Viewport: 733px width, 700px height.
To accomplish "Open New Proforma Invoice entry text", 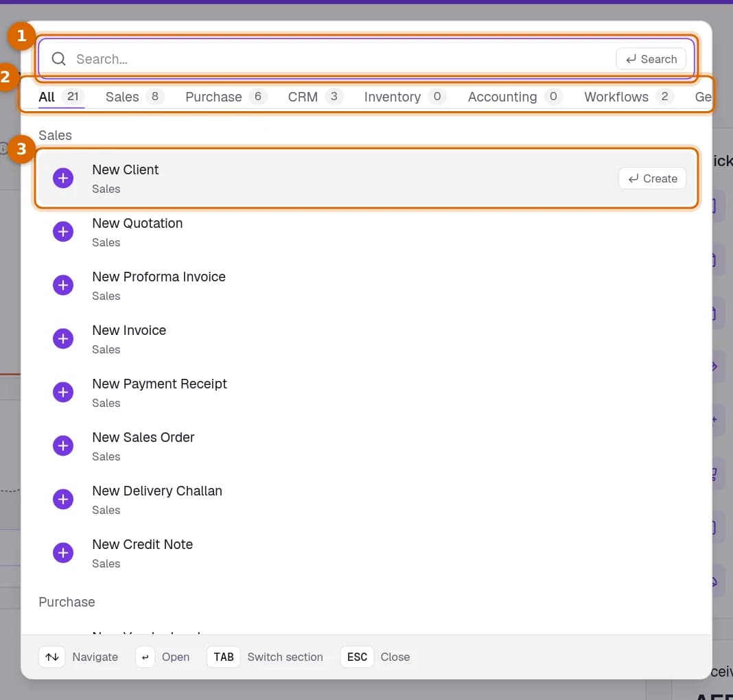I will [x=159, y=277].
